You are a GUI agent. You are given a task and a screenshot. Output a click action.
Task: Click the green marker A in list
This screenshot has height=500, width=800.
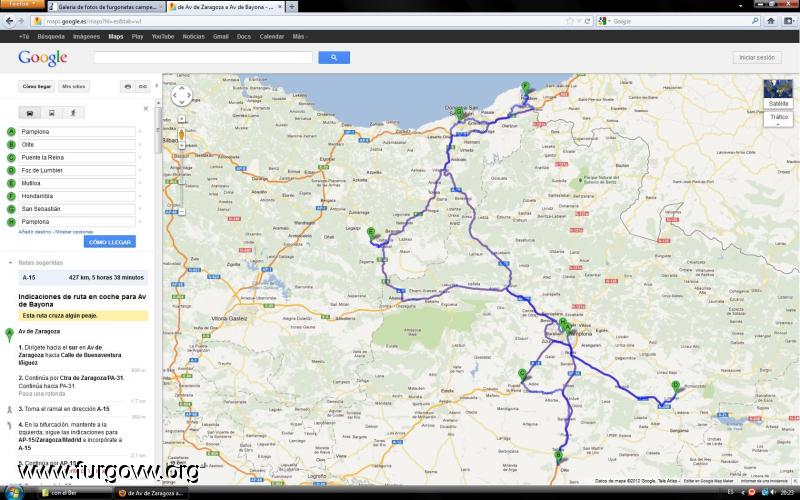click(x=11, y=132)
